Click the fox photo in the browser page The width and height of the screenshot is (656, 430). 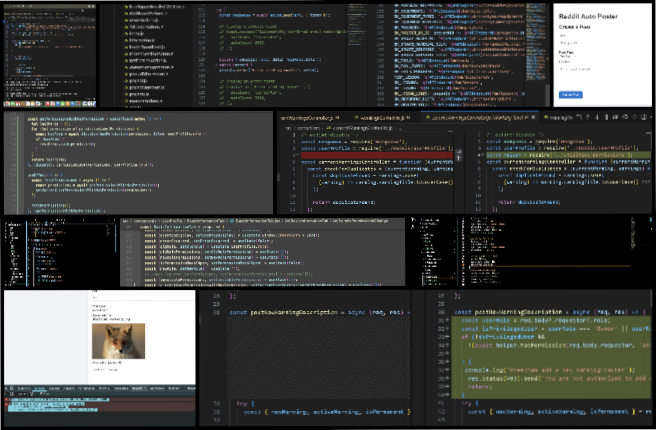click(118, 341)
